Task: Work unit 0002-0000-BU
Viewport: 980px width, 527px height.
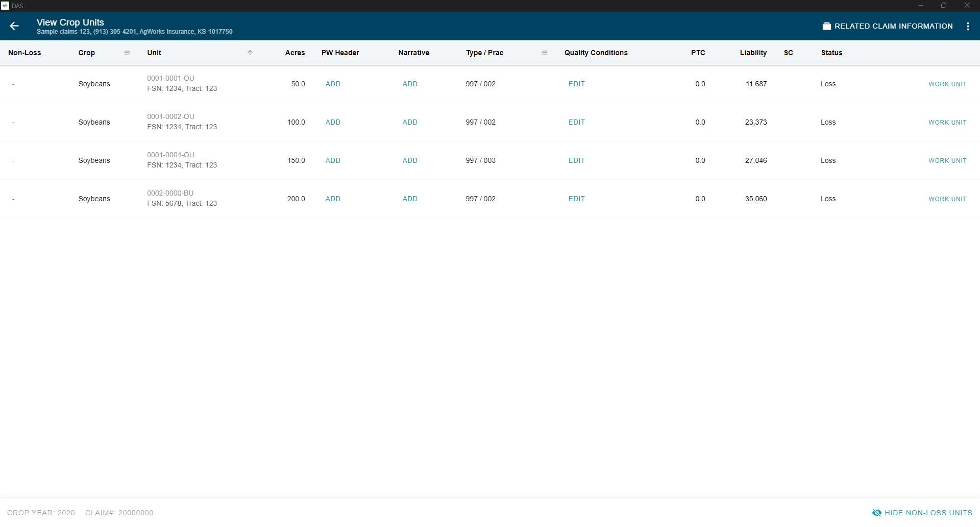Action: [x=947, y=199]
